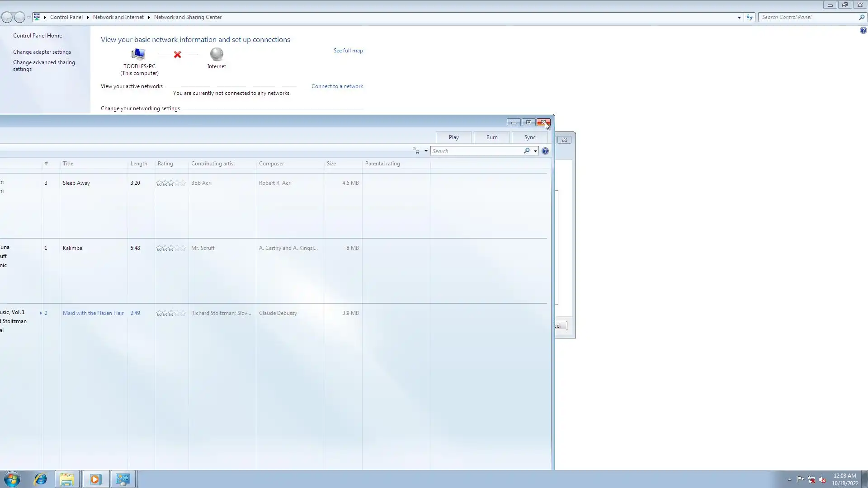Click the muted volume tray icon
The width and height of the screenshot is (868, 488).
[x=822, y=480]
